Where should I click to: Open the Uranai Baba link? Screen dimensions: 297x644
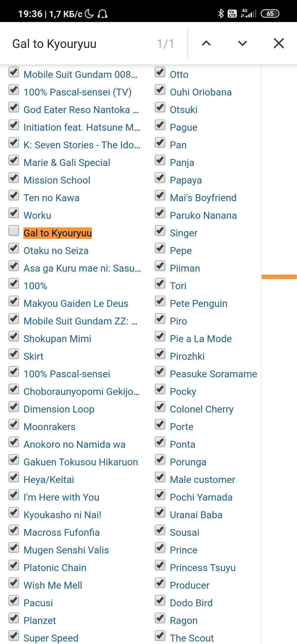[x=196, y=515]
